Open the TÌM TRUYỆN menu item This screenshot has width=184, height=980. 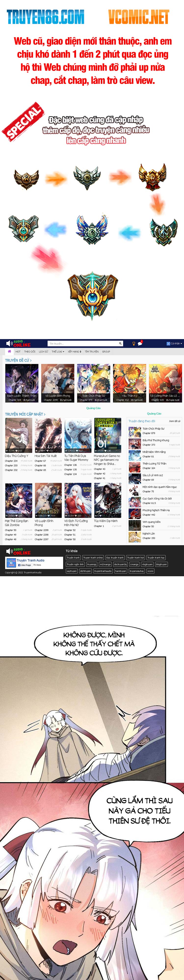(x=92, y=352)
